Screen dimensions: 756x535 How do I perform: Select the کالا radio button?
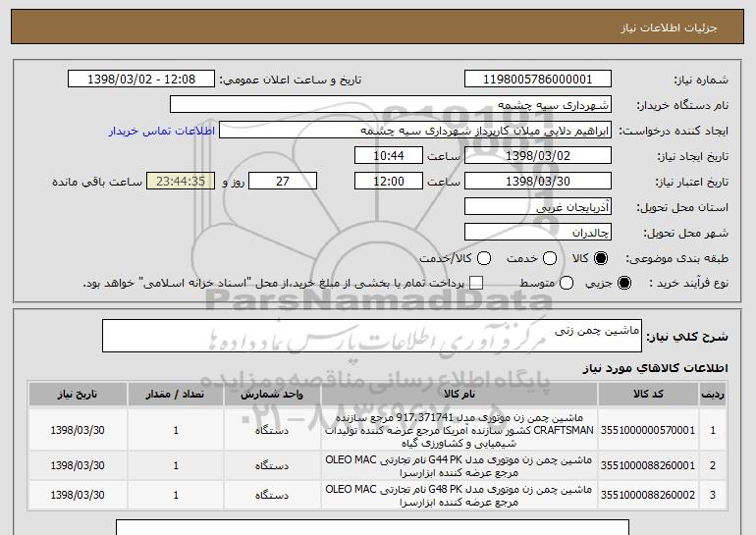click(x=601, y=258)
